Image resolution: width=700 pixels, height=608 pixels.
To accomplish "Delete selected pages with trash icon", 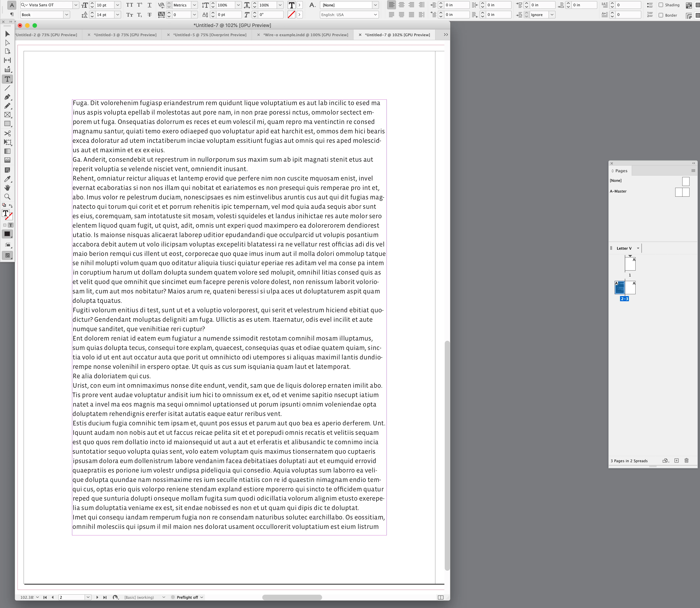I will (687, 460).
